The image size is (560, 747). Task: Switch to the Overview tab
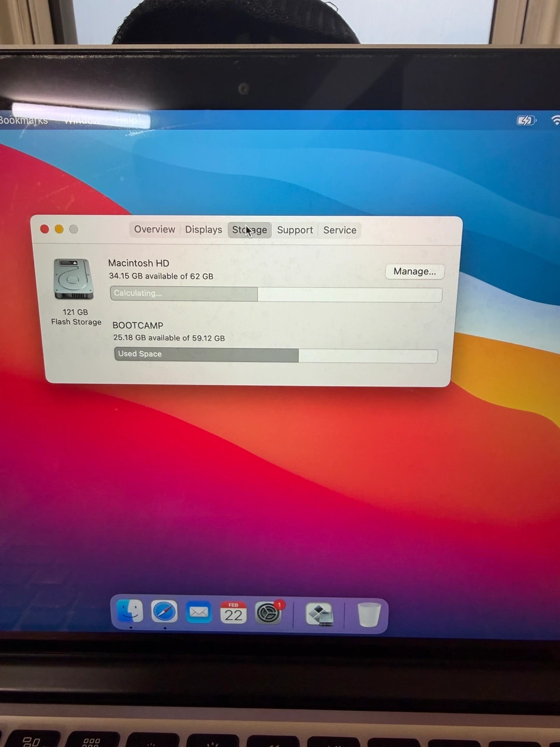point(155,229)
